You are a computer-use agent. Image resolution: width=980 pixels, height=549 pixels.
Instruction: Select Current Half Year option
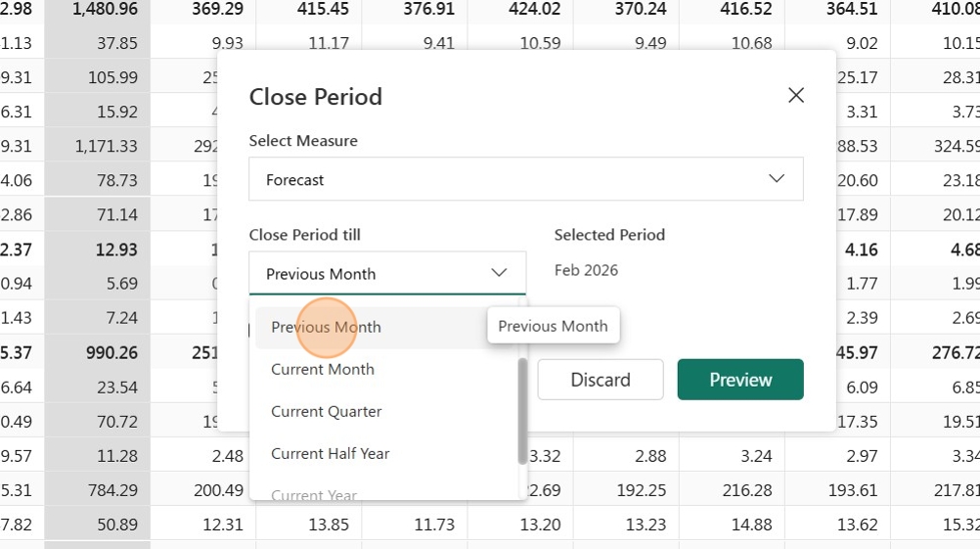point(330,454)
